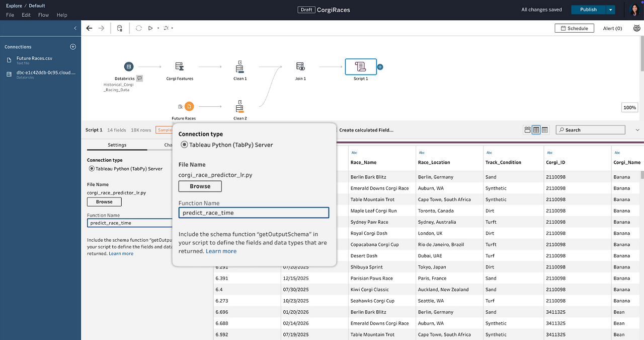This screenshot has width=644, height=340.
Task: Run the flow with the play icon
Action: click(150, 28)
